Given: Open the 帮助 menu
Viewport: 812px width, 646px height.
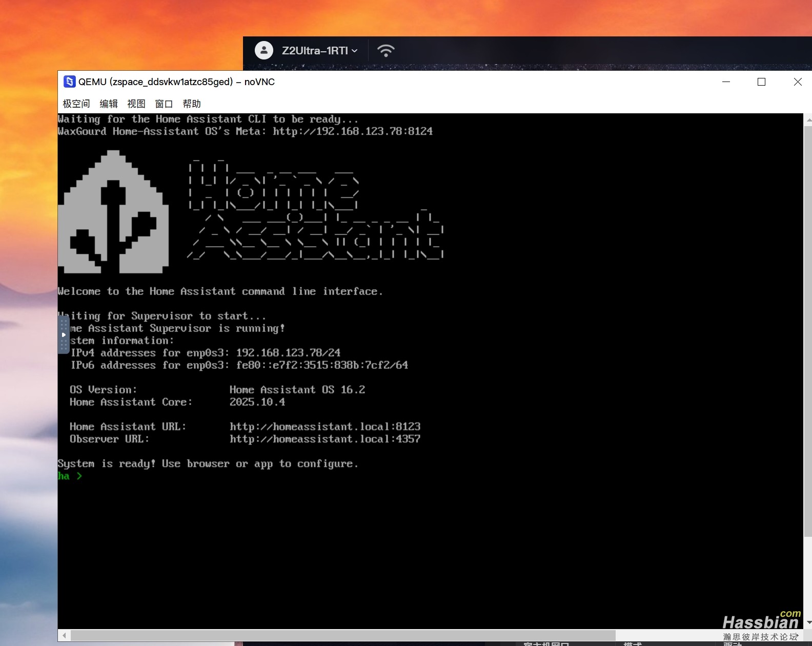Looking at the screenshot, I should pos(192,104).
